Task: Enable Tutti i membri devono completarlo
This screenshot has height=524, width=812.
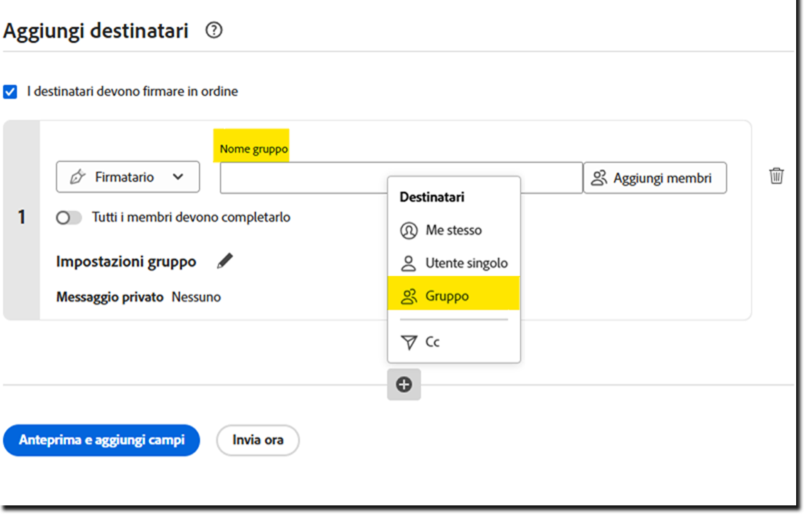Action: (69, 217)
